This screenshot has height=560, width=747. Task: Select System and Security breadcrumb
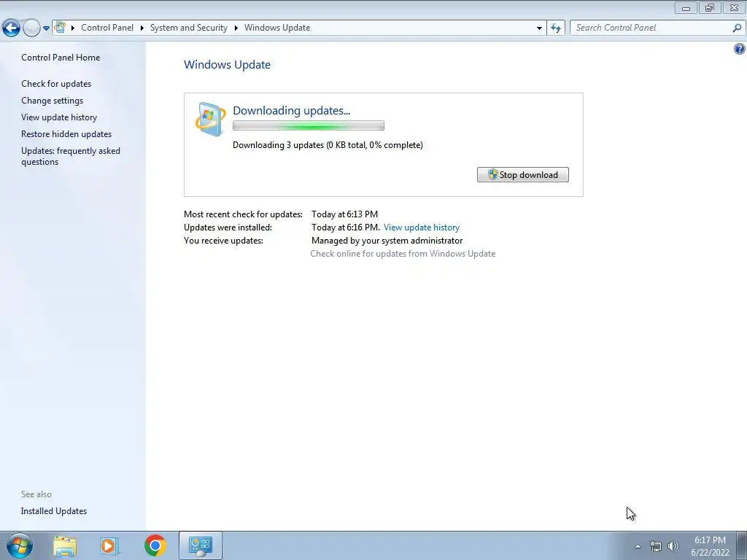[x=189, y=28]
